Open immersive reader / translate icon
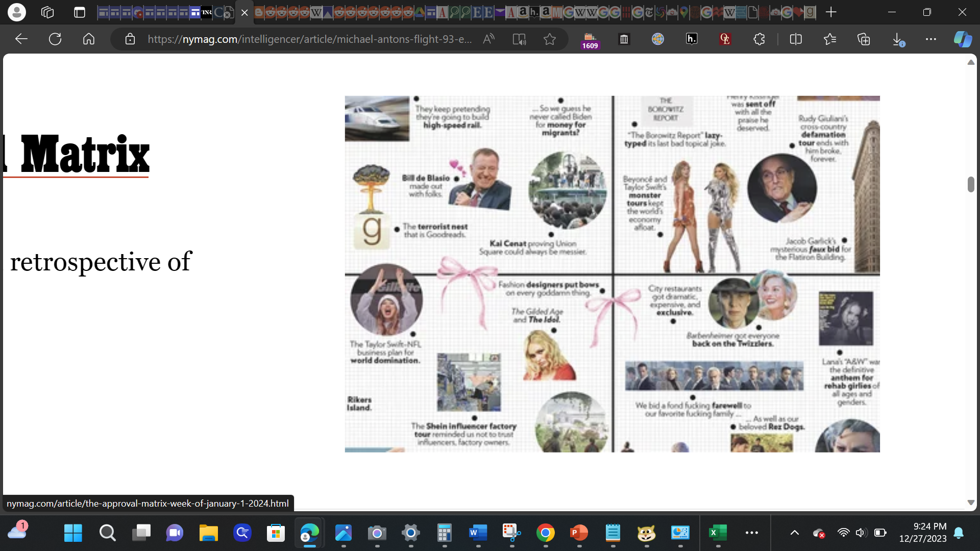Viewport: 980px width, 551px height. [x=519, y=39]
